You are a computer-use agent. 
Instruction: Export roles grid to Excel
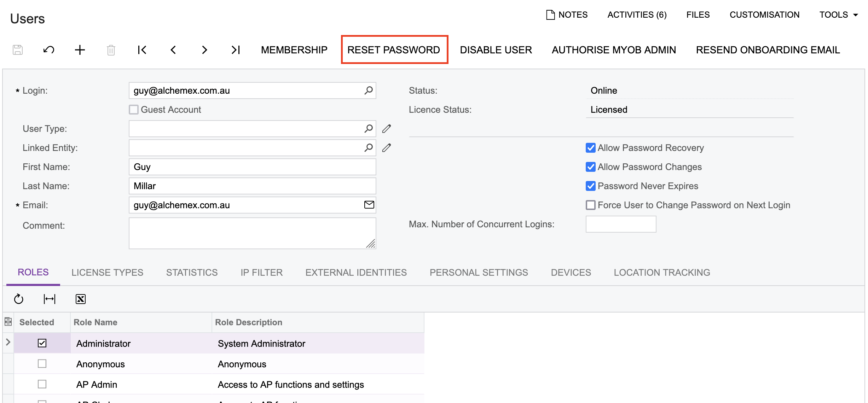coord(81,299)
